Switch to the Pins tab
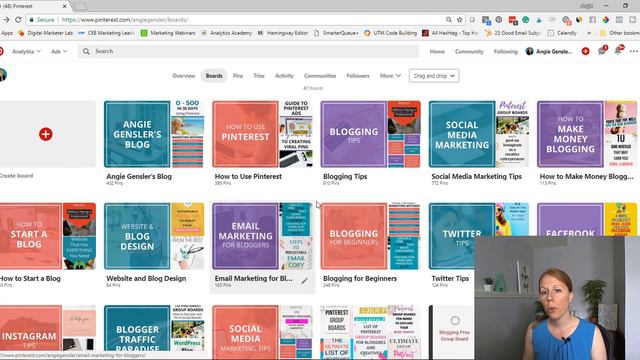 238,76
